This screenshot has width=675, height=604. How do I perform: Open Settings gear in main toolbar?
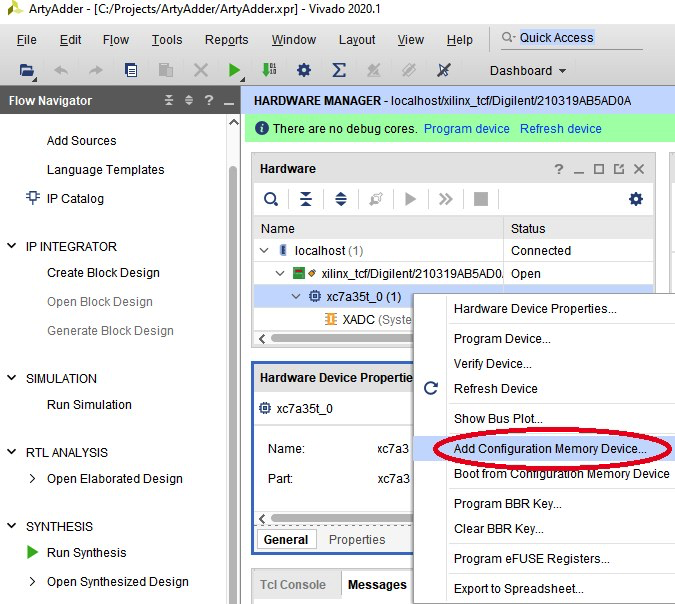coord(304,71)
